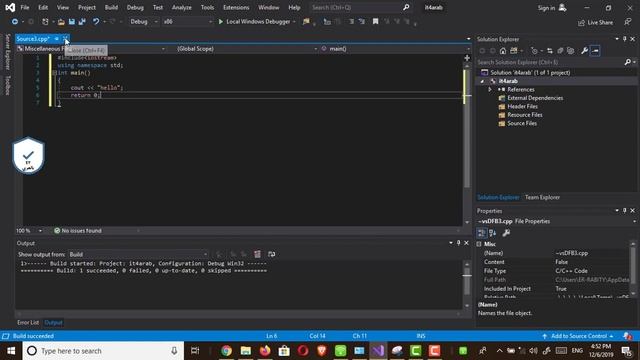Click the Windows Start button

(x=11, y=351)
